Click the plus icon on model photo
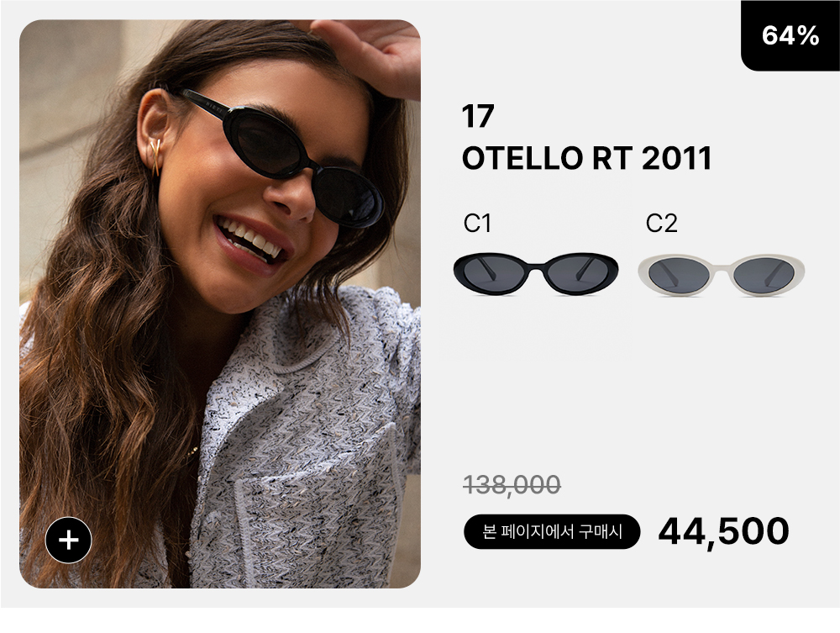 pyautogui.click(x=69, y=540)
